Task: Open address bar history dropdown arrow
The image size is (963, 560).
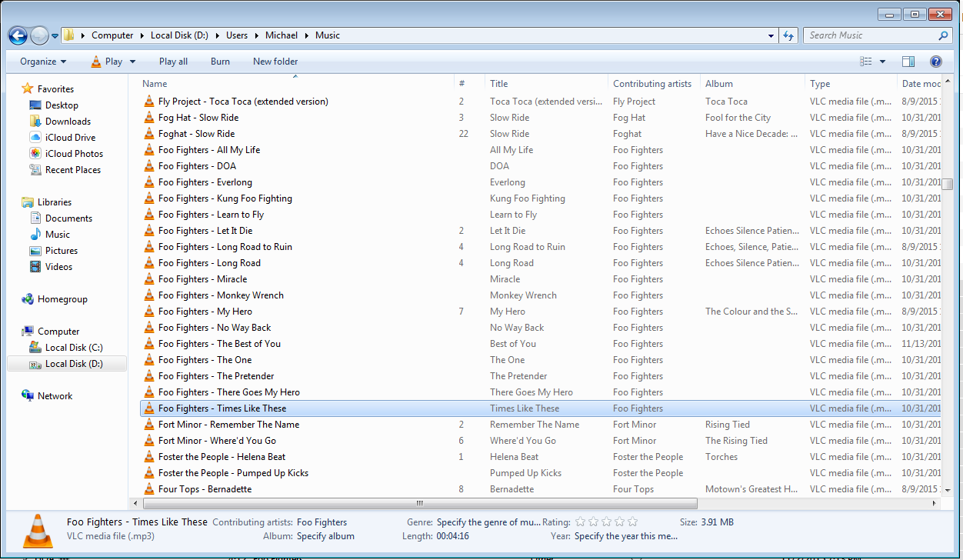Action: (771, 35)
